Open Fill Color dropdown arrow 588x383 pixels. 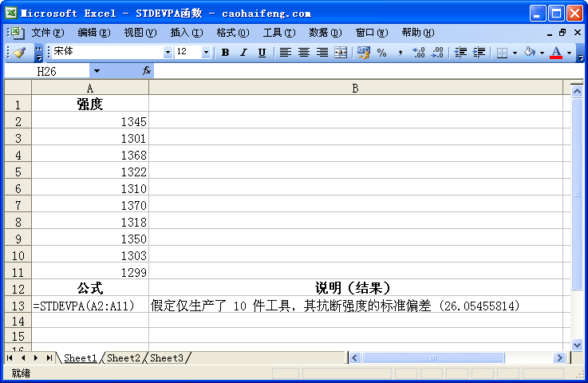[x=542, y=53]
